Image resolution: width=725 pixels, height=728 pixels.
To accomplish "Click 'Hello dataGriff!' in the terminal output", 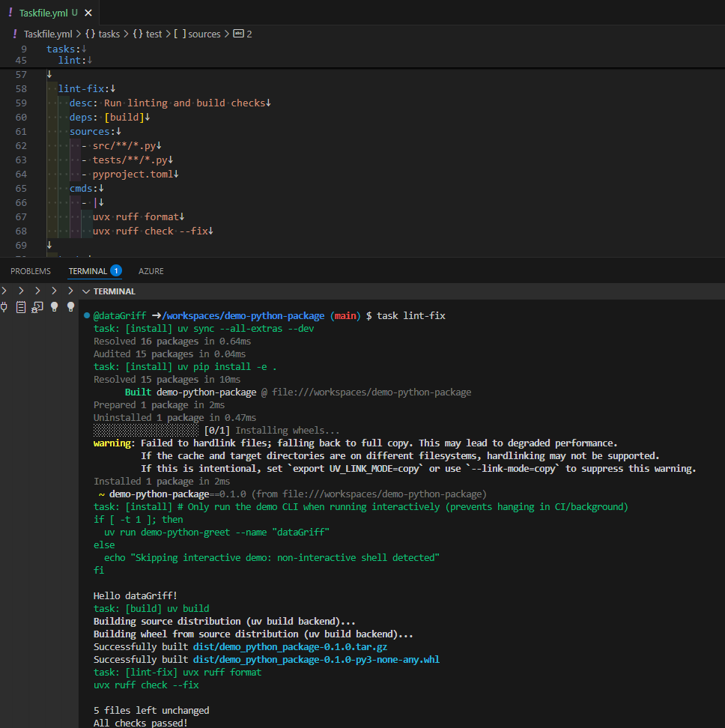I will pos(135,596).
